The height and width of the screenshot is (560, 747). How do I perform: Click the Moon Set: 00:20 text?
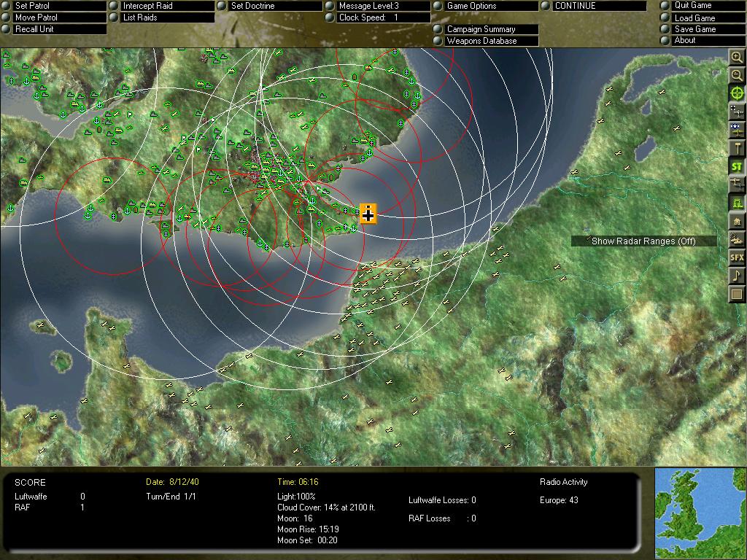click(x=307, y=540)
